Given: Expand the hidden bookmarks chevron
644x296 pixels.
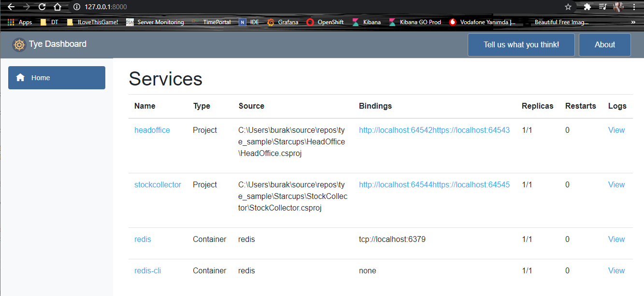Looking at the screenshot, I should [x=633, y=22].
